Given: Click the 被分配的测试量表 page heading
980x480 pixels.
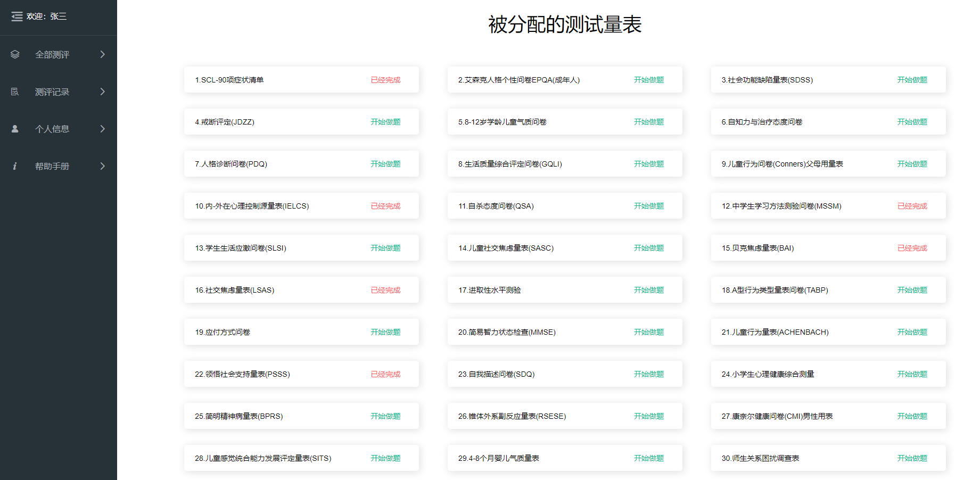Looking at the screenshot, I should point(565,24).
